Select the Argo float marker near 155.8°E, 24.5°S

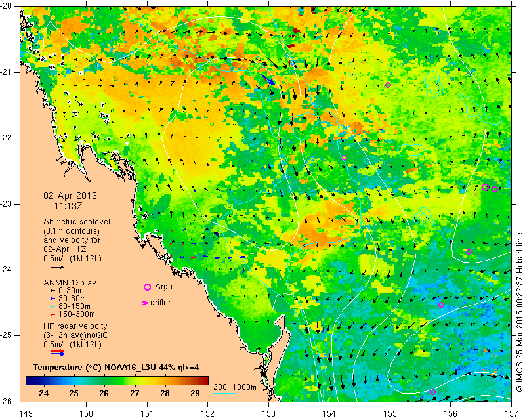point(441,304)
